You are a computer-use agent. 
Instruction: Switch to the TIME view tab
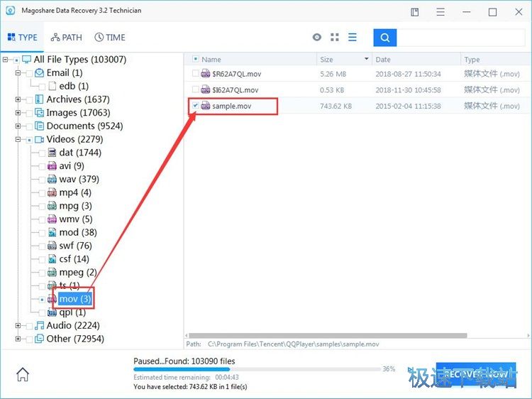(x=110, y=38)
